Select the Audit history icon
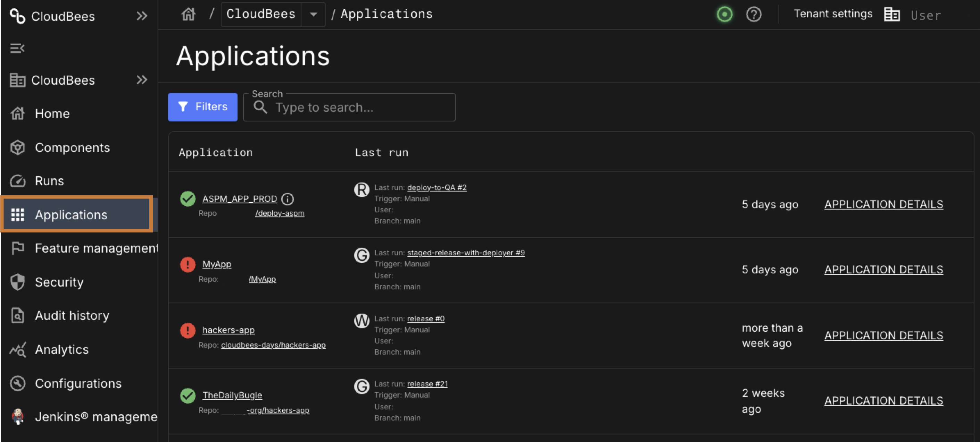Screen dimensions: 980x442 17,315
